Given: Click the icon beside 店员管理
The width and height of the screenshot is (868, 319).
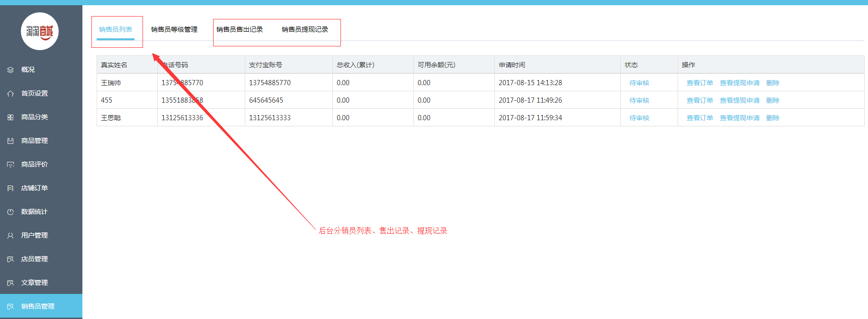Looking at the screenshot, I should 10,259.
